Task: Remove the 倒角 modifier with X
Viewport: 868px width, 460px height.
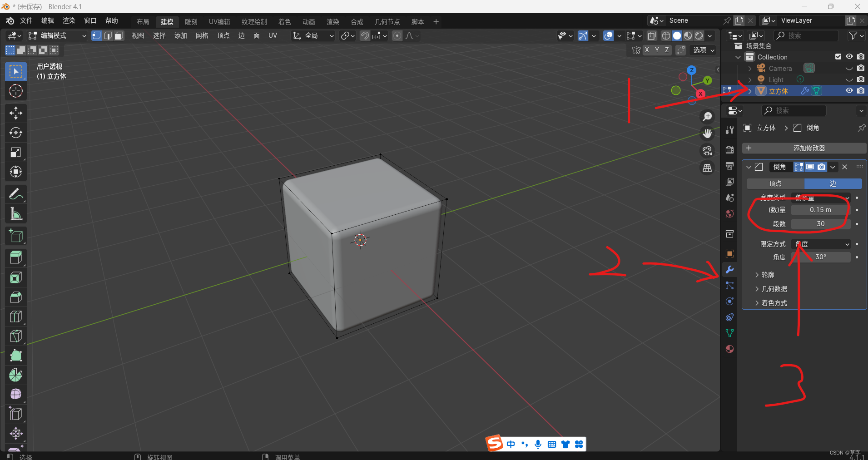Action: tap(845, 167)
